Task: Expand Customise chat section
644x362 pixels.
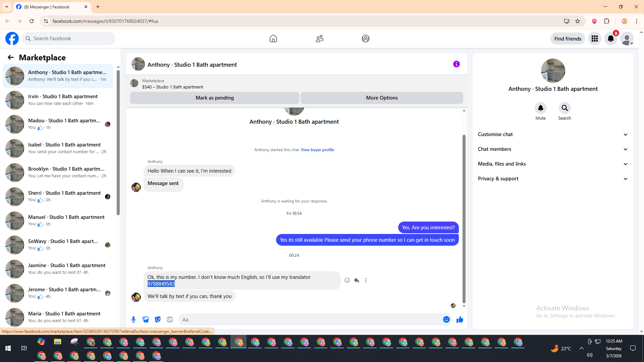Action: (552, 134)
